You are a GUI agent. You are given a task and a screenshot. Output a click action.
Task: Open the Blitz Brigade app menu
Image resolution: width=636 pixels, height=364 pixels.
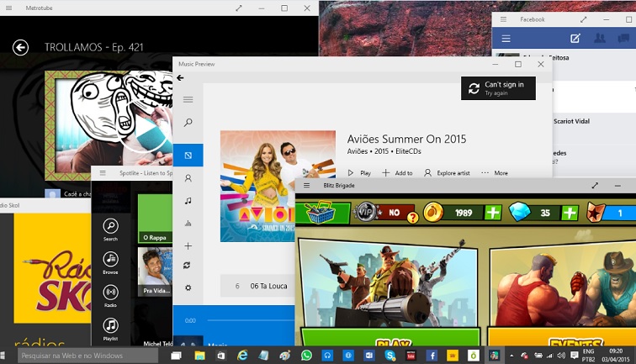[x=306, y=185]
